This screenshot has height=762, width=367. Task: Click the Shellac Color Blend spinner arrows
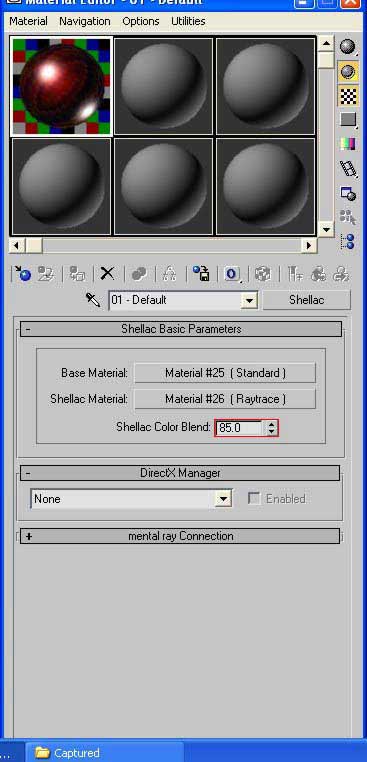pyautogui.click(x=272, y=428)
